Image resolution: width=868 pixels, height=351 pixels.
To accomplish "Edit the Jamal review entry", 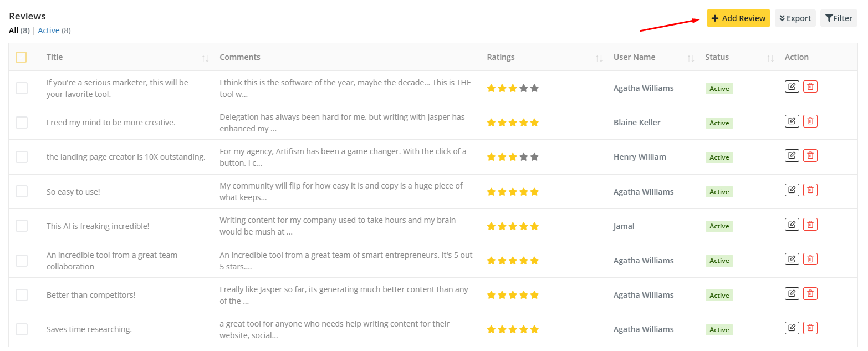I will tap(792, 225).
